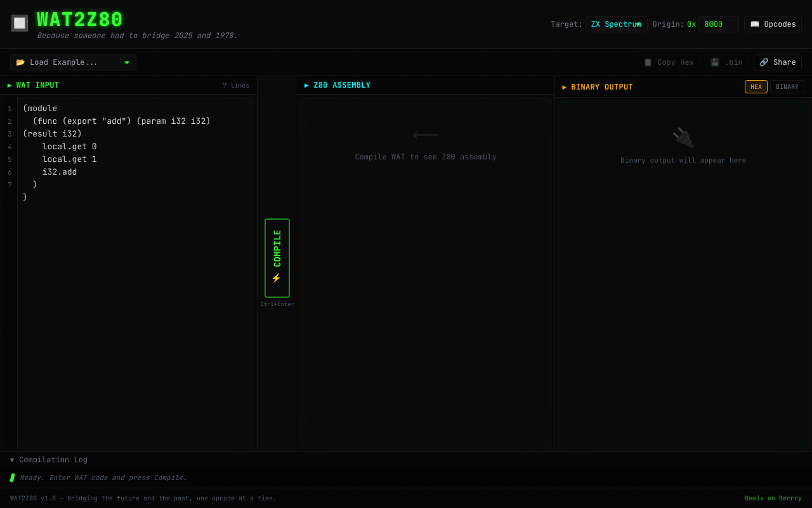Click the "local.get 1" code line
This screenshot has height=508, width=812.
tap(70, 159)
